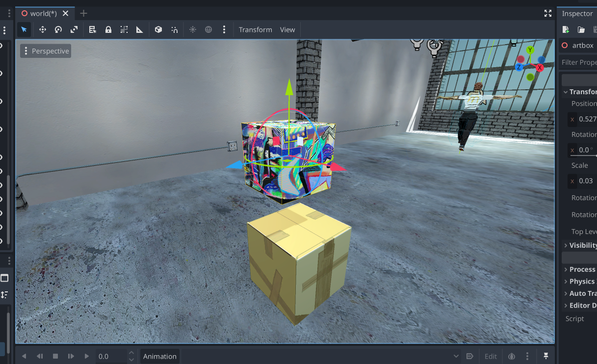Screen dimensions: 597x364
Task: Pin the AnimationPlayer panel
Action: tap(546, 356)
